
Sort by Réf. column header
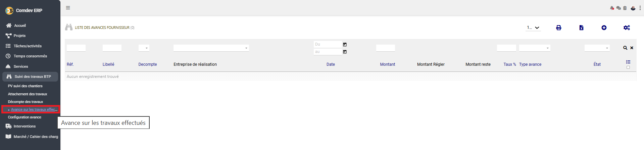(70, 64)
